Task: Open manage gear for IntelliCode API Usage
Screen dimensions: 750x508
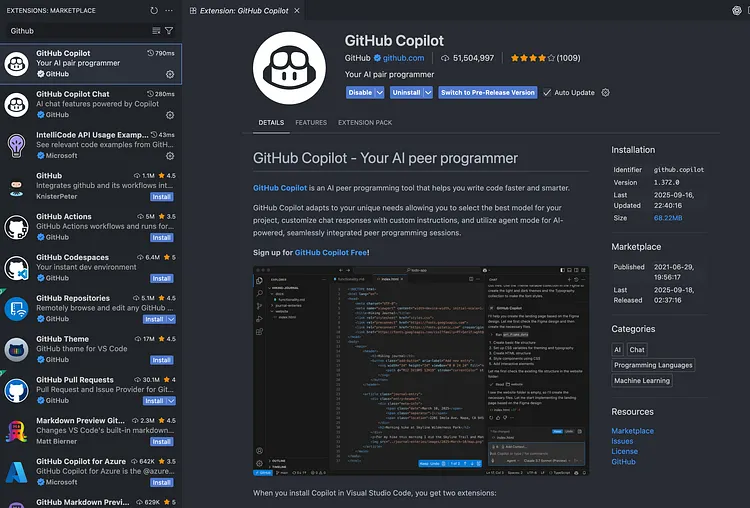Action: pos(170,156)
